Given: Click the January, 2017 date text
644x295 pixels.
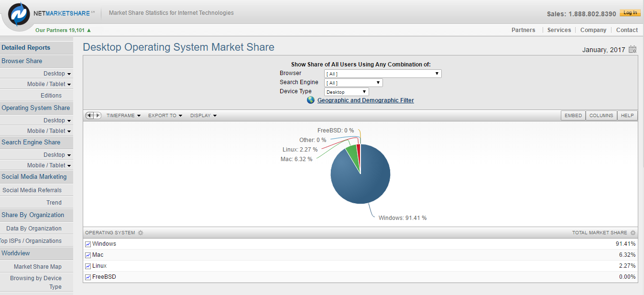Looking at the screenshot, I should click(603, 50).
